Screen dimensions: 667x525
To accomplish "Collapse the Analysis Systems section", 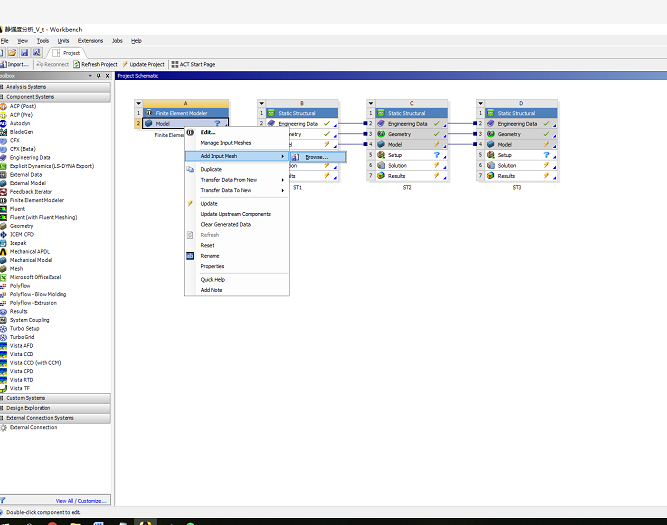I will [55, 87].
